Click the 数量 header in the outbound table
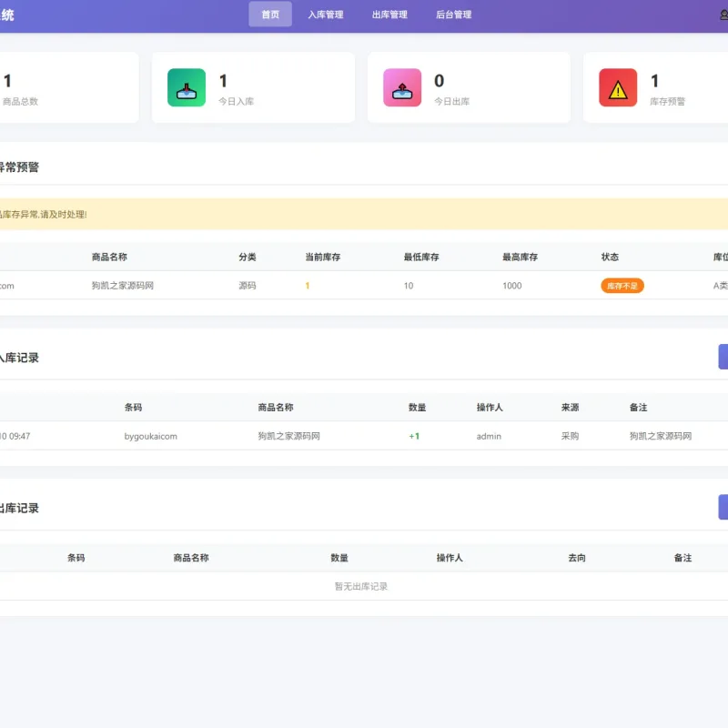The width and height of the screenshot is (728, 728). (x=339, y=558)
